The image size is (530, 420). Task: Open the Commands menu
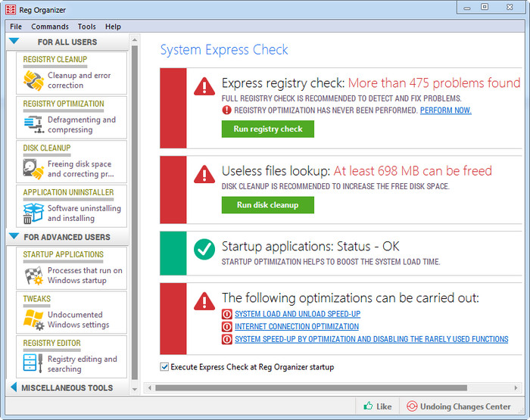click(x=50, y=26)
